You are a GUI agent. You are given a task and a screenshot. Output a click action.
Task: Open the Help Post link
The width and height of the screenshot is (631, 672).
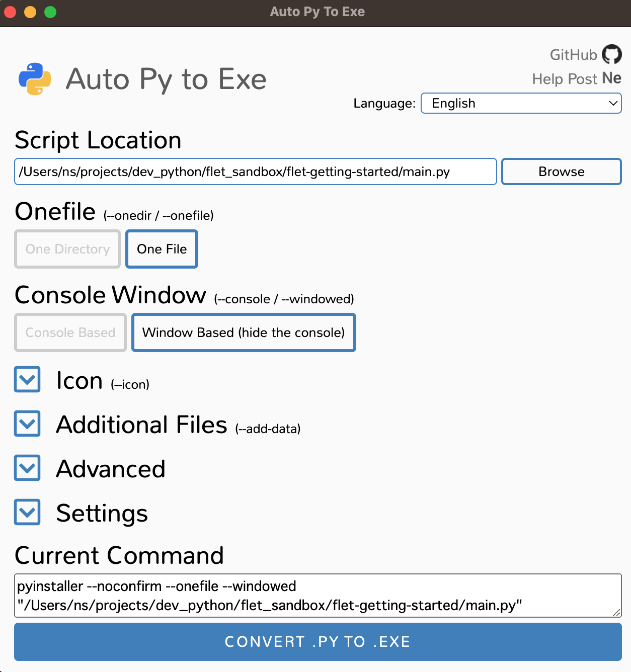coord(565,79)
